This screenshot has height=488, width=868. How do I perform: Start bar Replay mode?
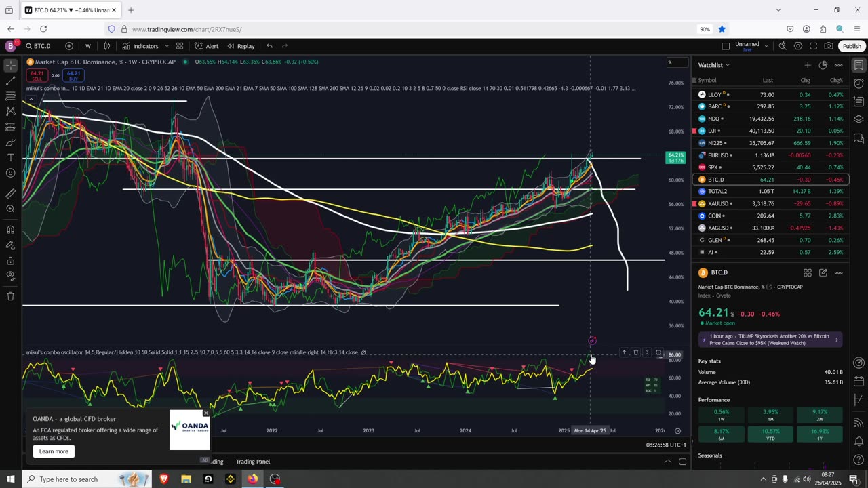pyautogui.click(x=241, y=46)
